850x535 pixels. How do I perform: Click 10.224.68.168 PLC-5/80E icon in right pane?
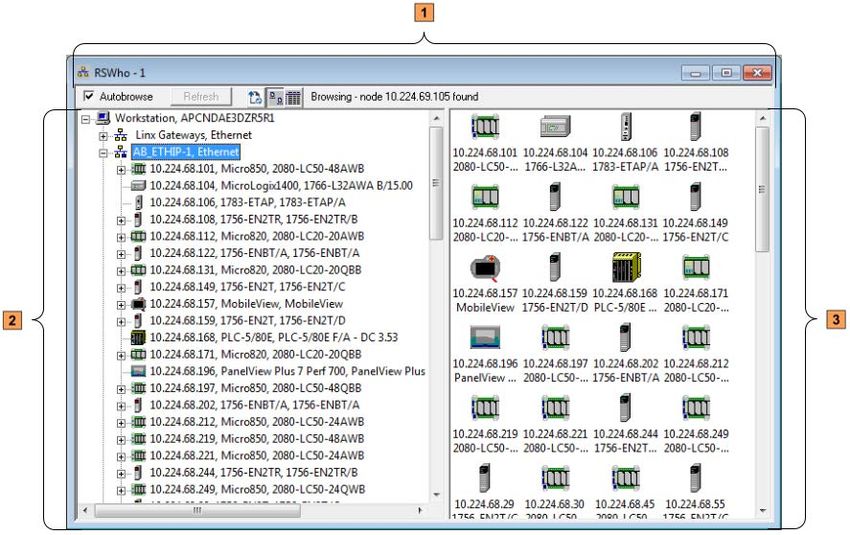(x=626, y=267)
